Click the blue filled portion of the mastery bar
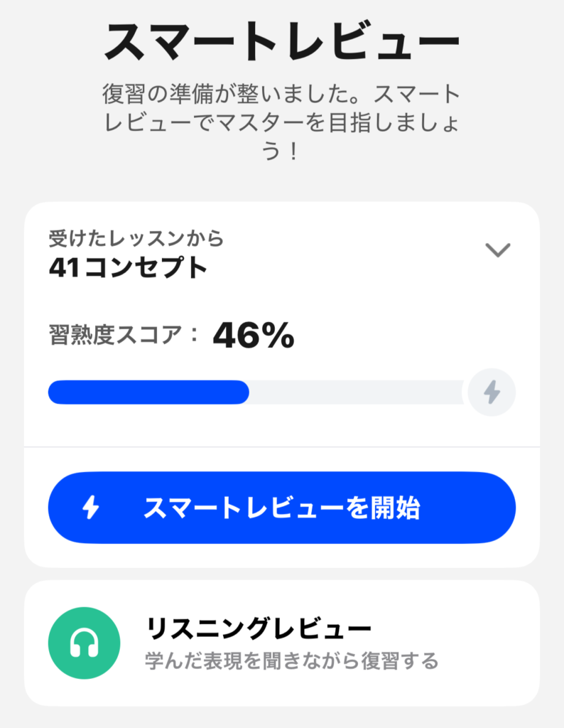 pyautogui.click(x=148, y=392)
